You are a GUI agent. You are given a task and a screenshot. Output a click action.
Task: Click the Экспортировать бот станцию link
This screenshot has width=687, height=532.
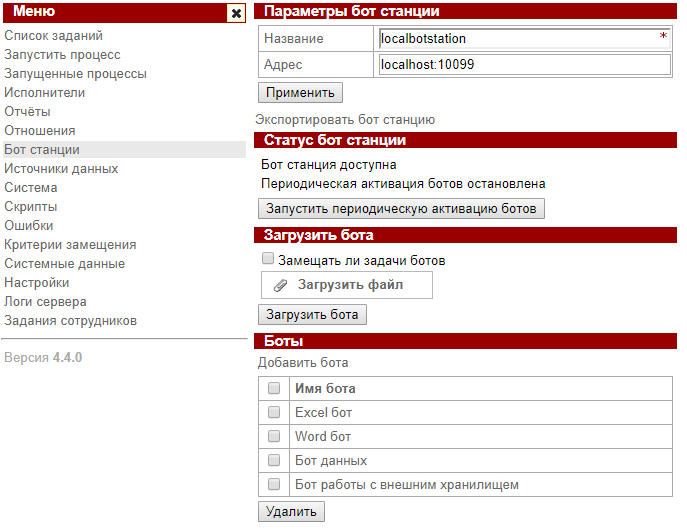click(x=345, y=120)
